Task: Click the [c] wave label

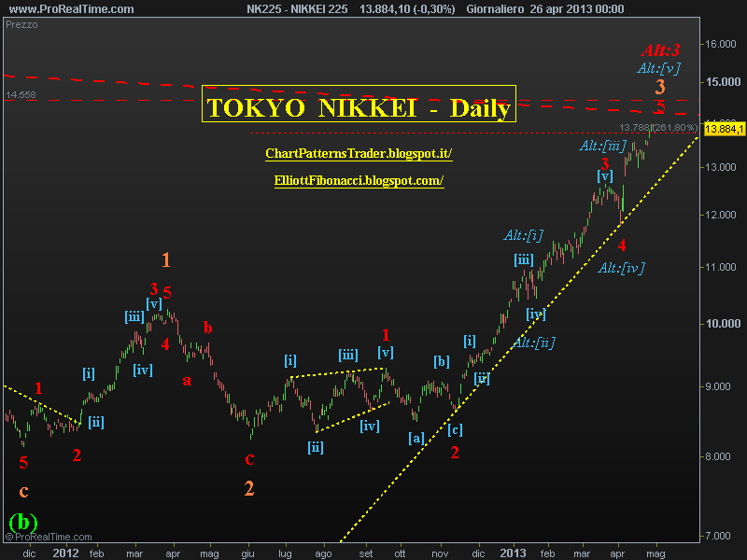Action: [x=455, y=430]
